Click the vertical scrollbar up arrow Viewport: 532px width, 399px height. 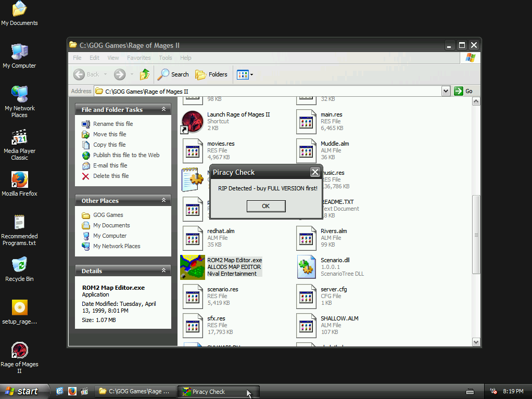(476, 101)
